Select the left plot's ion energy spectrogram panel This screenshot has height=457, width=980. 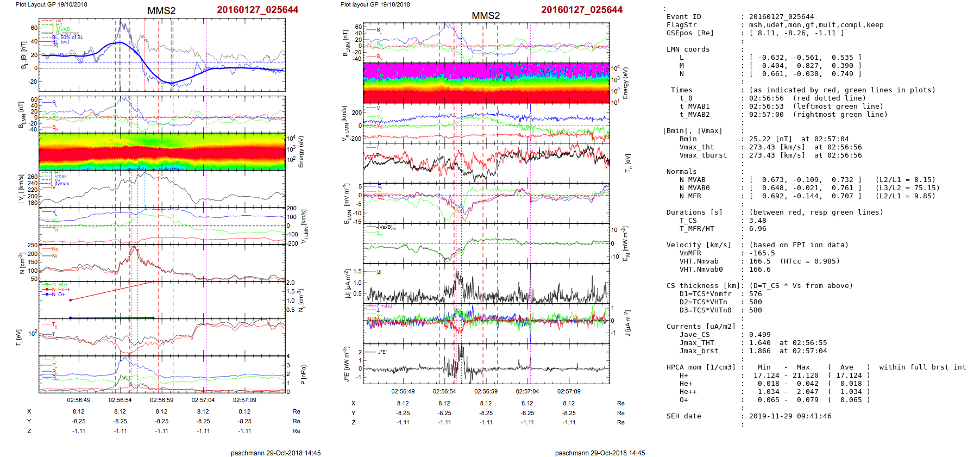pyautogui.click(x=162, y=151)
